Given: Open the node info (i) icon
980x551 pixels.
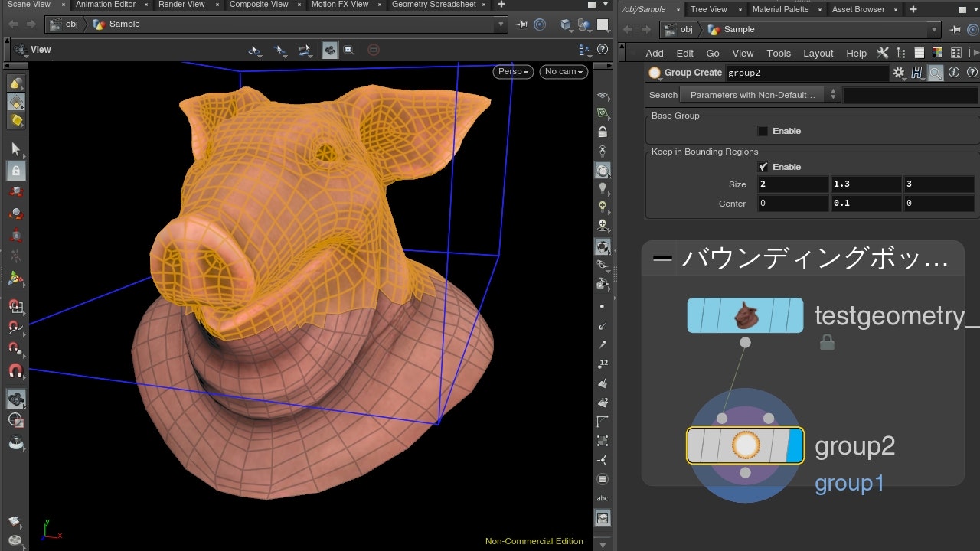Looking at the screenshot, I should click(954, 73).
